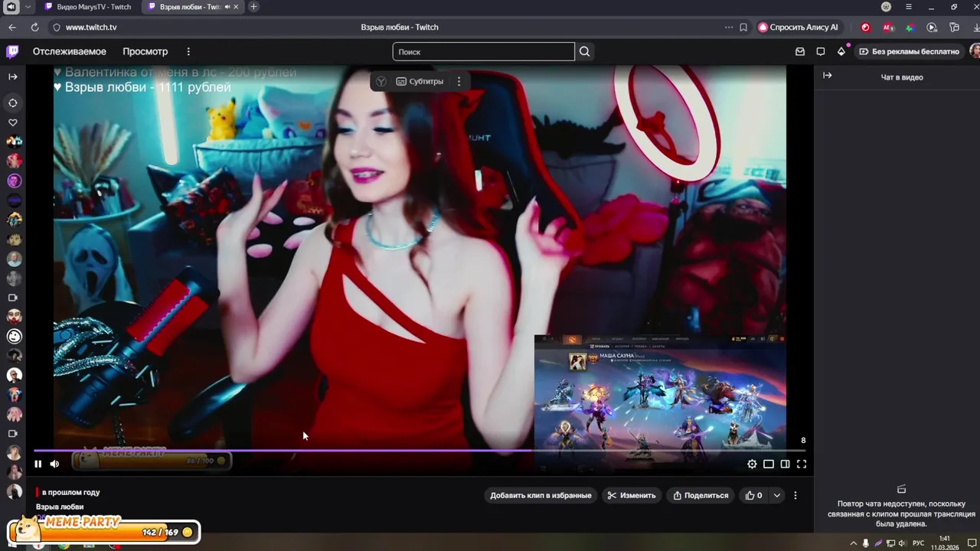Open the three-dot menu next to Просмотр
Viewport: 980px width, 551px height.
[x=188, y=51]
